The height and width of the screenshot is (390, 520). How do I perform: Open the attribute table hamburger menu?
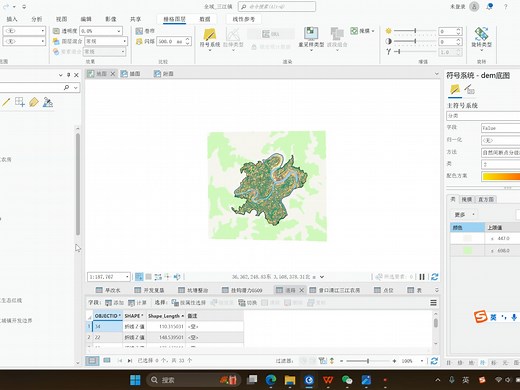pos(433,303)
